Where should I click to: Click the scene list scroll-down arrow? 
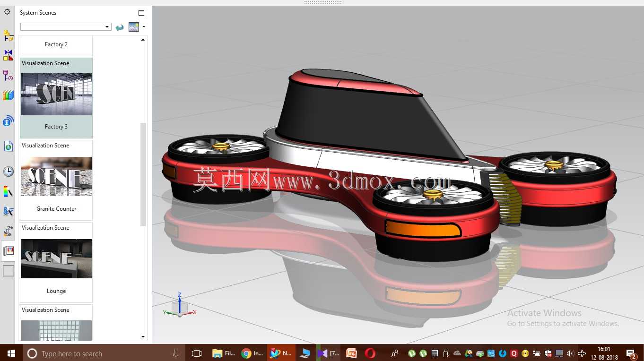pyautogui.click(x=143, y=337)
